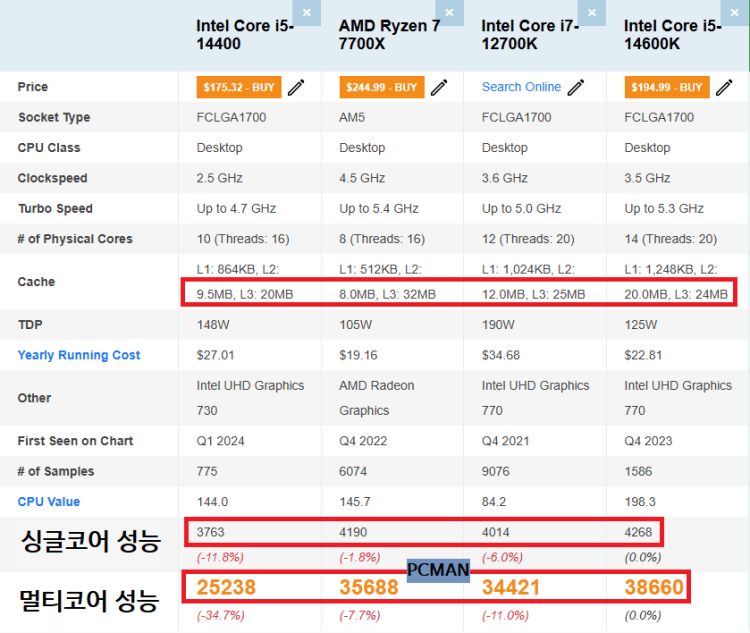The height and width of the screenshot is (633, 750).
Task: Click the First Seen on Chart label
Action: point(75,441)
